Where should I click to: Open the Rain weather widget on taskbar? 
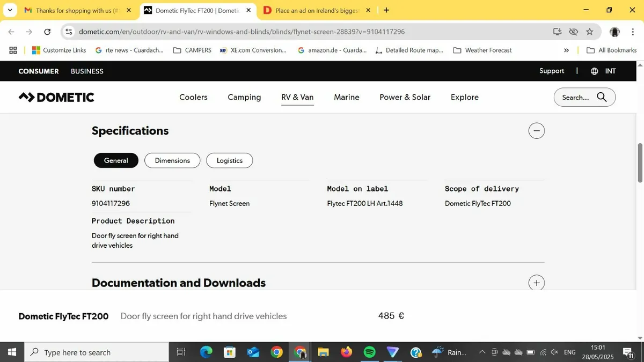(x=450, y=352)
